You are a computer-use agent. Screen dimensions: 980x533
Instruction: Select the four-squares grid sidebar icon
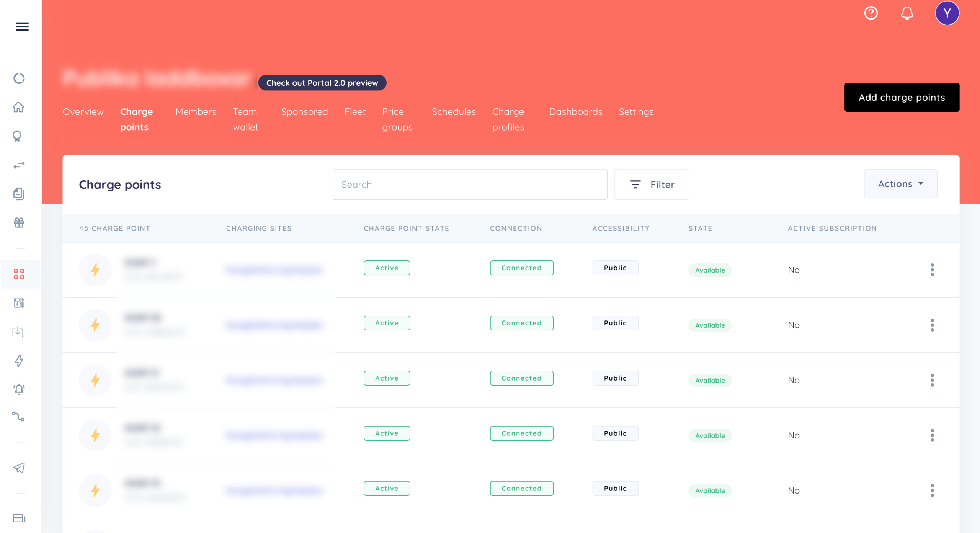pyautogui.click(x=19, y=274)
